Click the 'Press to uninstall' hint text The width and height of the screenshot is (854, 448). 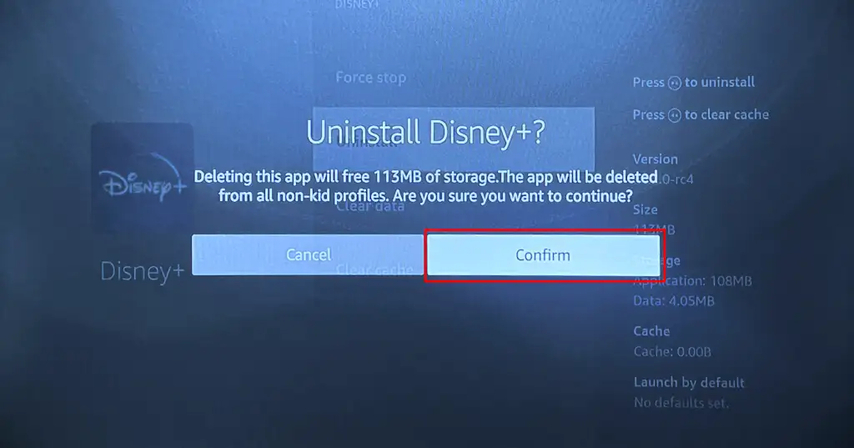coord(693,82)
